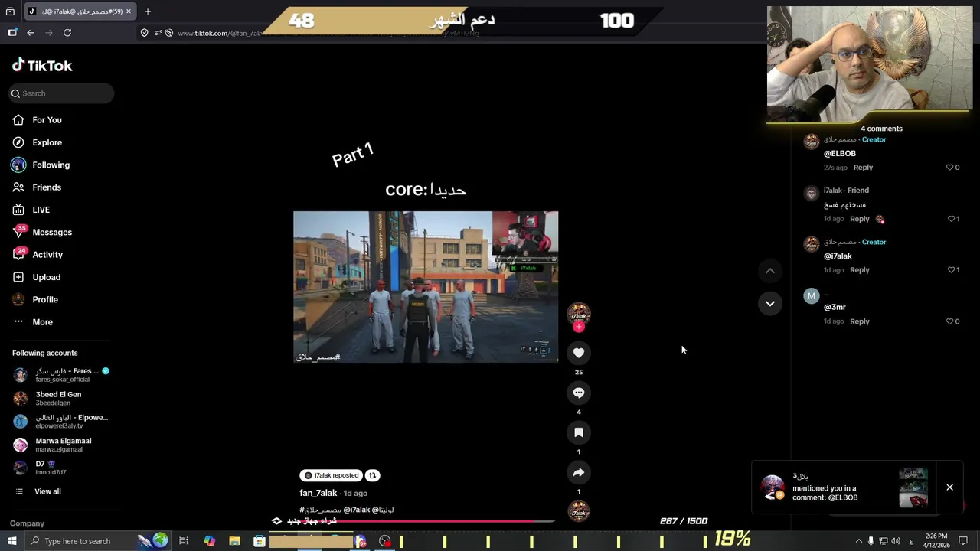Reload the browser page
The image size is (980, 551).
pyautogui.click(x=67, y=33)
